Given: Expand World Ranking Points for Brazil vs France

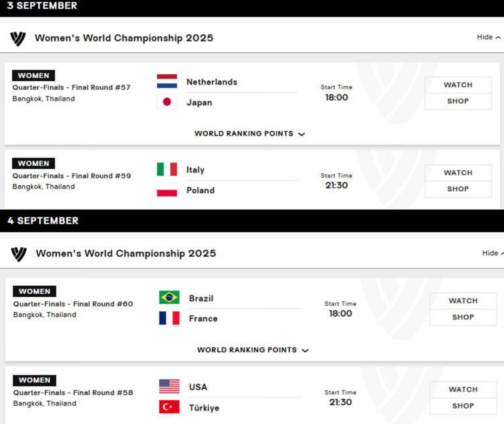Looking at the screenshot, I should point(252,350).
